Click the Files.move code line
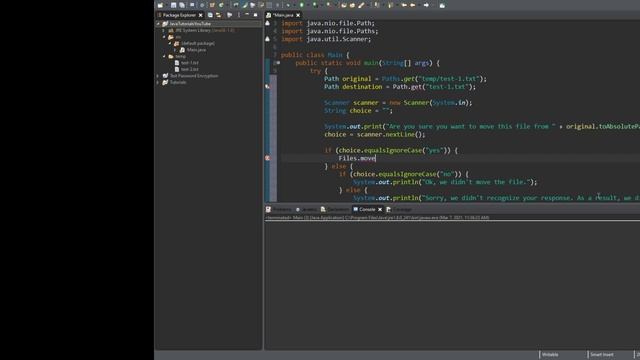Image resolution: width=640 pixels, height=360 pixels. [x=357, y=158]
